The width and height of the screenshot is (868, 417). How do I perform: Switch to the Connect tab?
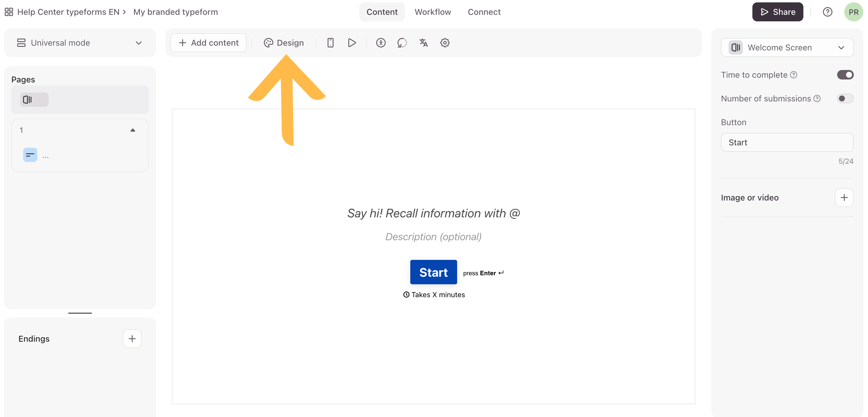[484, 12]
